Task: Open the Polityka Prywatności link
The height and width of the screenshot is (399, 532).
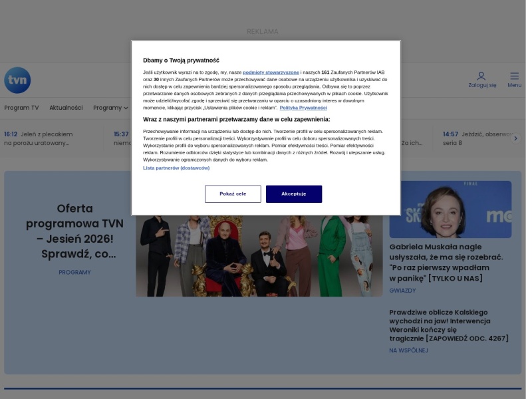Action: pos(303,108)
